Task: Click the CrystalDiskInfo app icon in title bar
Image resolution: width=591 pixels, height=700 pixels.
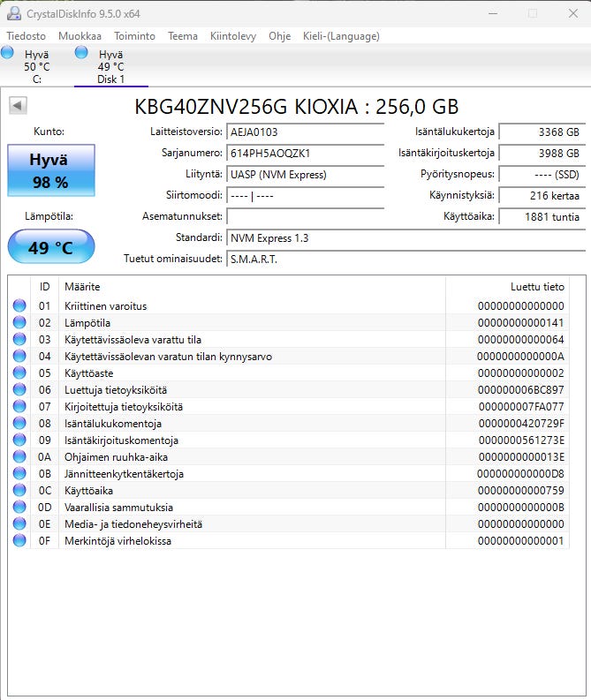Action: (x=14, y=13)
